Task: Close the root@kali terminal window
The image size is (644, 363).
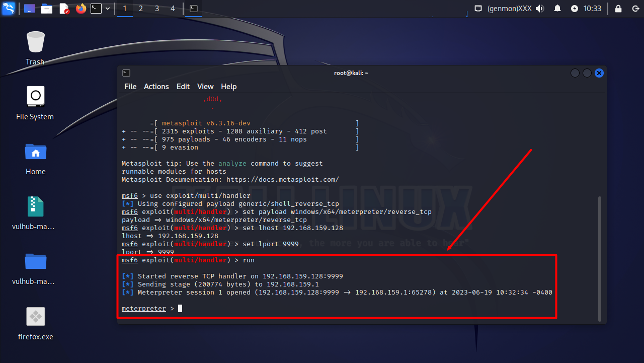Action: [x=599, y=73]
